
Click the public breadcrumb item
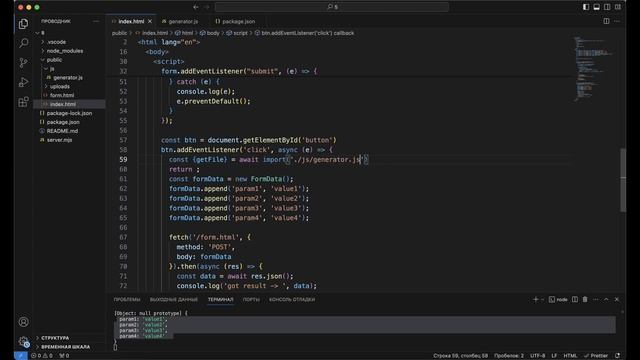119,33
